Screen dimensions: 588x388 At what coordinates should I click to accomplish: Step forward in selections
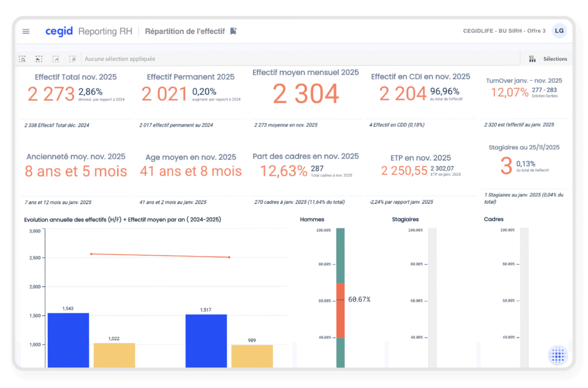coord(56,59)
